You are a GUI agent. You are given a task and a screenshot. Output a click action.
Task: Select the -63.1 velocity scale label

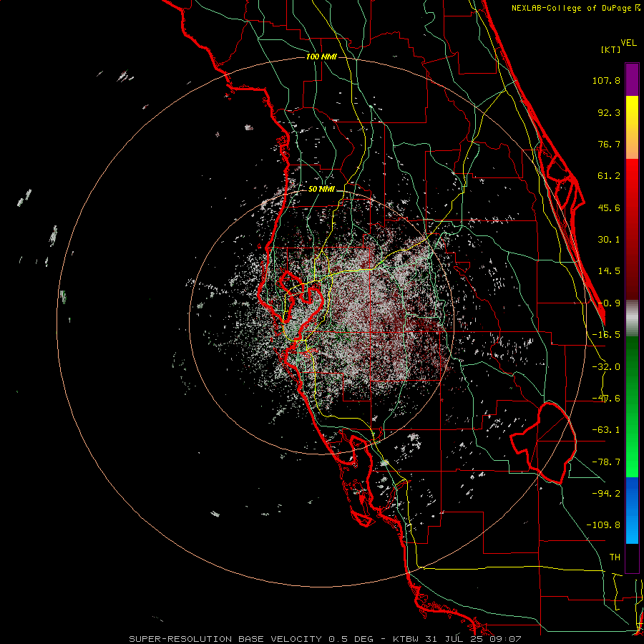coord(606,430)
